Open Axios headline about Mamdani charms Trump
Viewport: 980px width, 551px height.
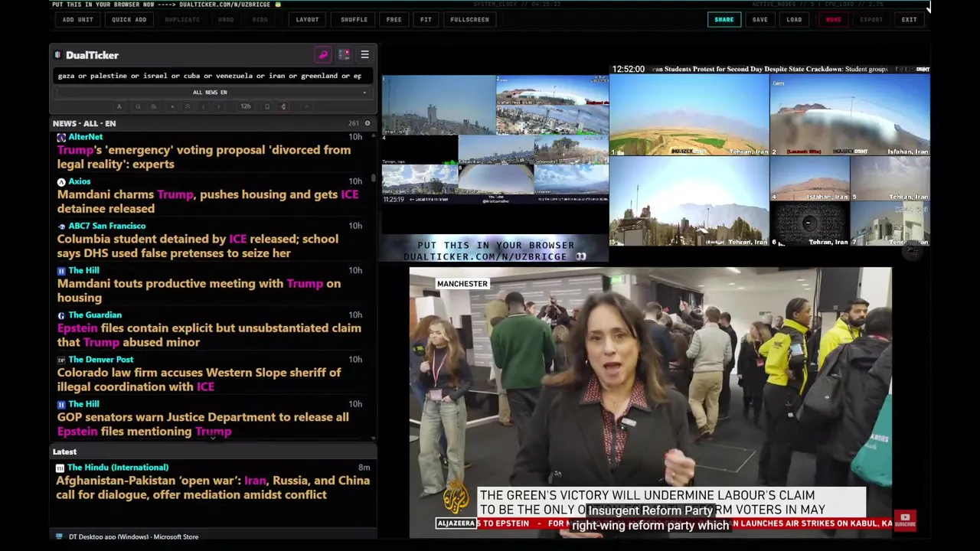point(207,201)
